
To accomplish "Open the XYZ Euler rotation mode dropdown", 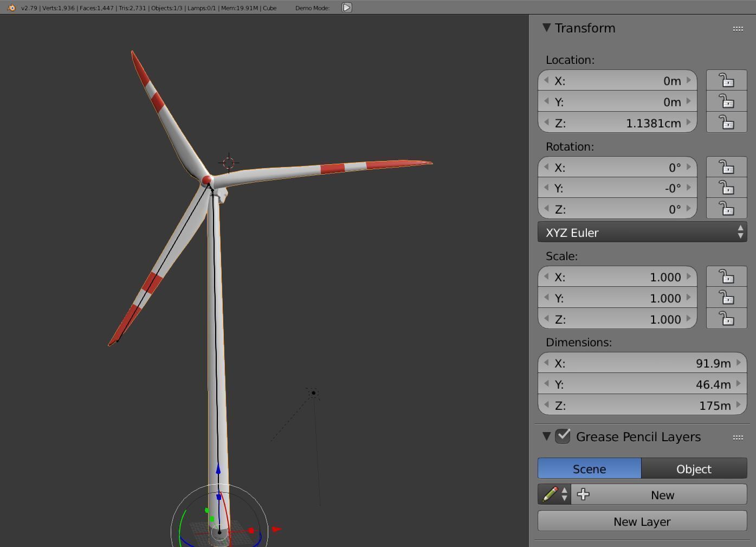I will coord(642,232).
